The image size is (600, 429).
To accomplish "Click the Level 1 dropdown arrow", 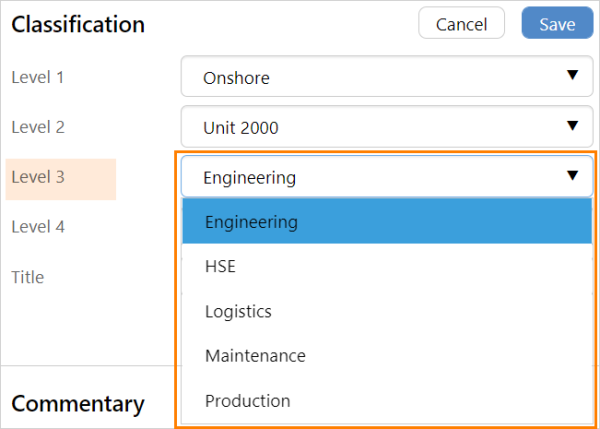I will (x=572, y=76).
